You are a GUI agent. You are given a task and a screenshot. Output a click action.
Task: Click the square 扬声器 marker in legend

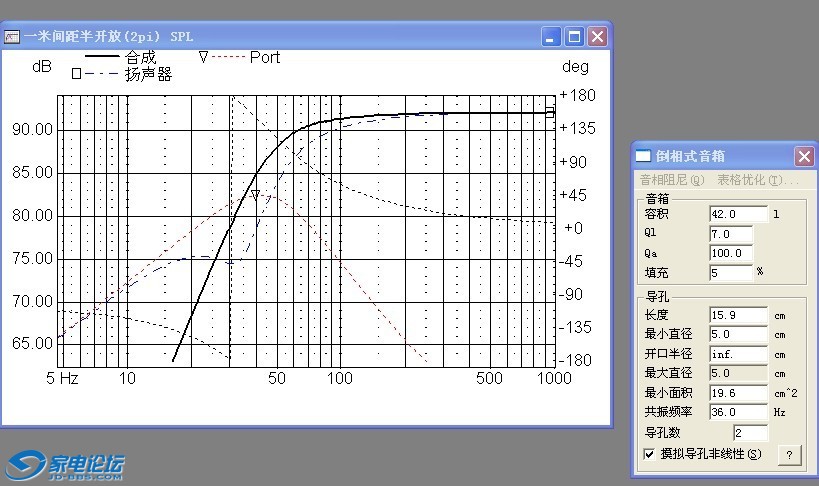coord(75,74)
